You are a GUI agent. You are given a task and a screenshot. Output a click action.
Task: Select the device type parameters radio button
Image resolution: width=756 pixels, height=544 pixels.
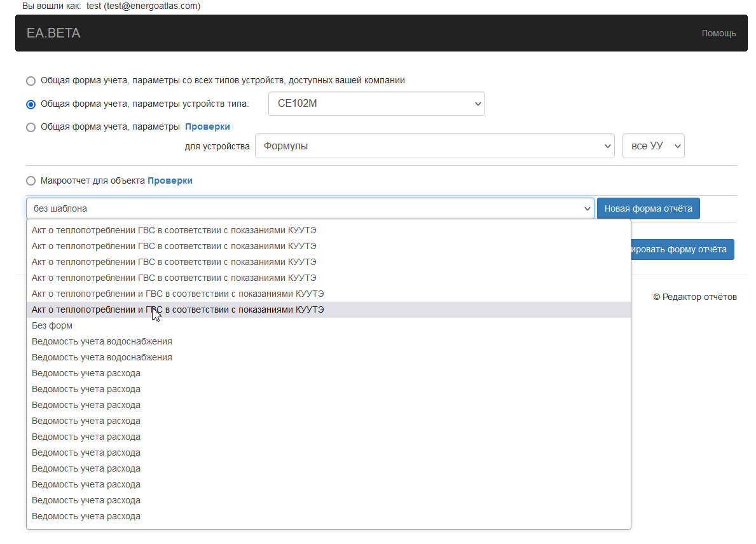pos(31,104)
